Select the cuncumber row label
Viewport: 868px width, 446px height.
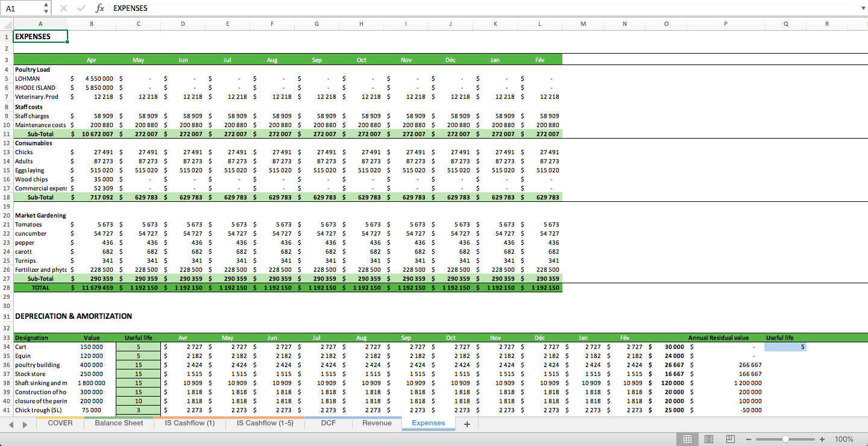click(40, 233)
